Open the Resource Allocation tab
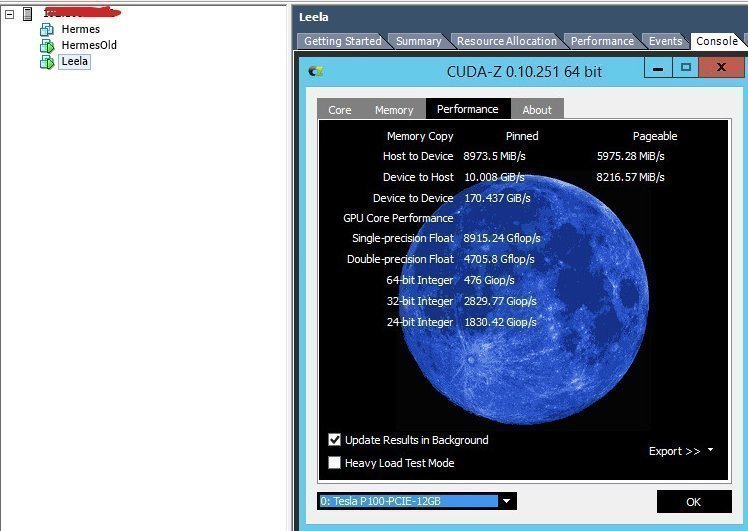The image size is (748, 531). (x=507, y=41)
